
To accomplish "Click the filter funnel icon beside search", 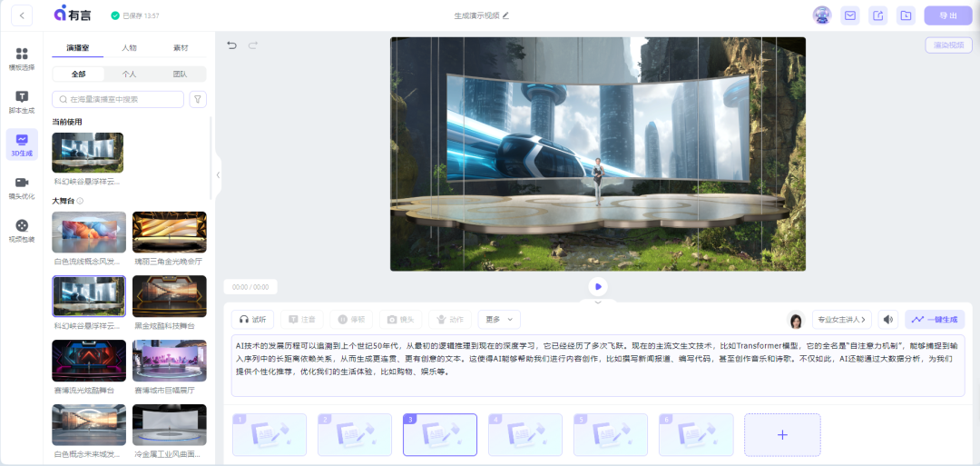I will click(198, 99).
